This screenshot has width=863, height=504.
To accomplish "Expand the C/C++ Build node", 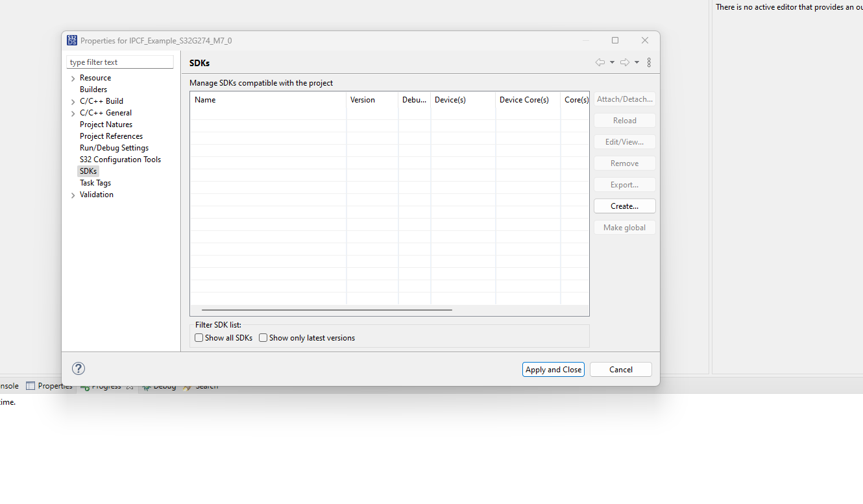I will point(73,102).
